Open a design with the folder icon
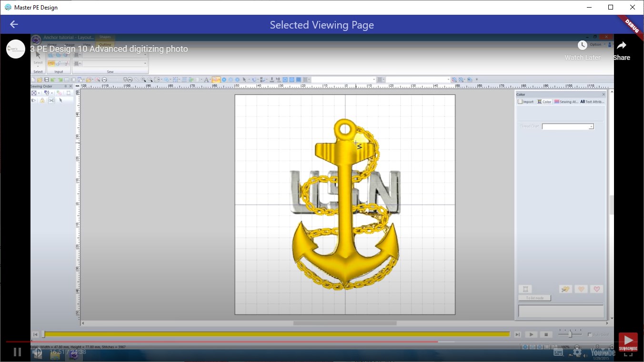The image size is (644, 362). pyautogui.click(x=40, y=79)
